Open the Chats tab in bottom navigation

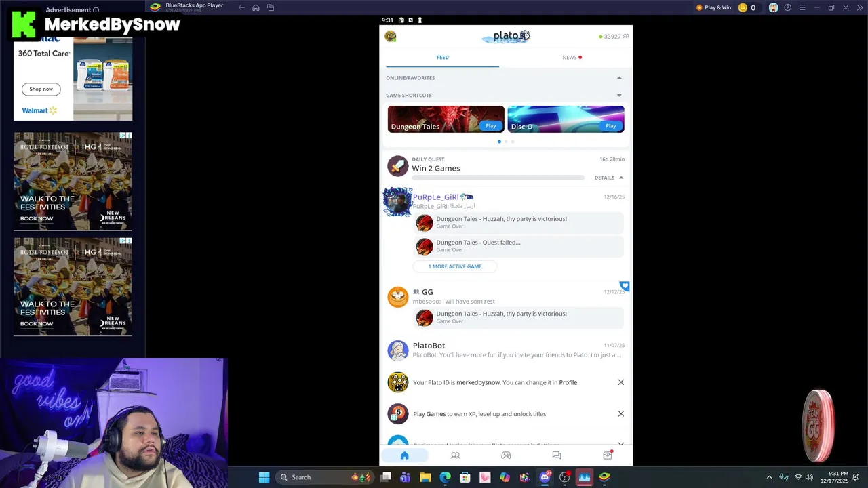[557, 455]
